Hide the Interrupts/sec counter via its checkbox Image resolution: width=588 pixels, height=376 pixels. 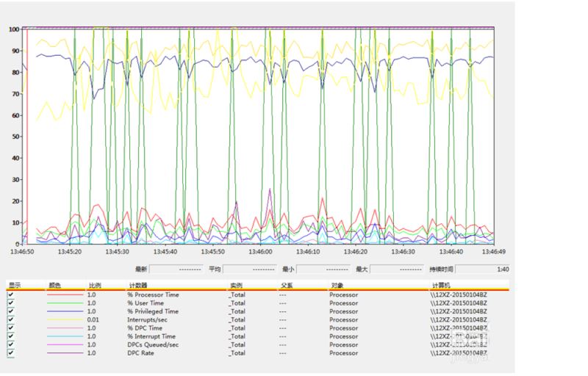click(x=11, y=319)
